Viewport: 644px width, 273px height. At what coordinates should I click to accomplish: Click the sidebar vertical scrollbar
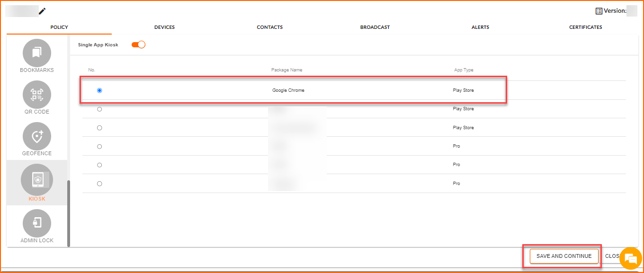point(69,213)
